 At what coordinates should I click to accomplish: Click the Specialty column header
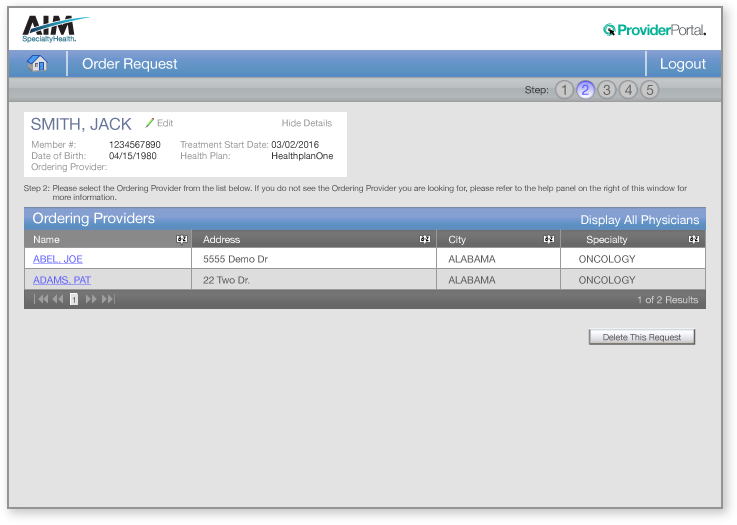(633, 239)
